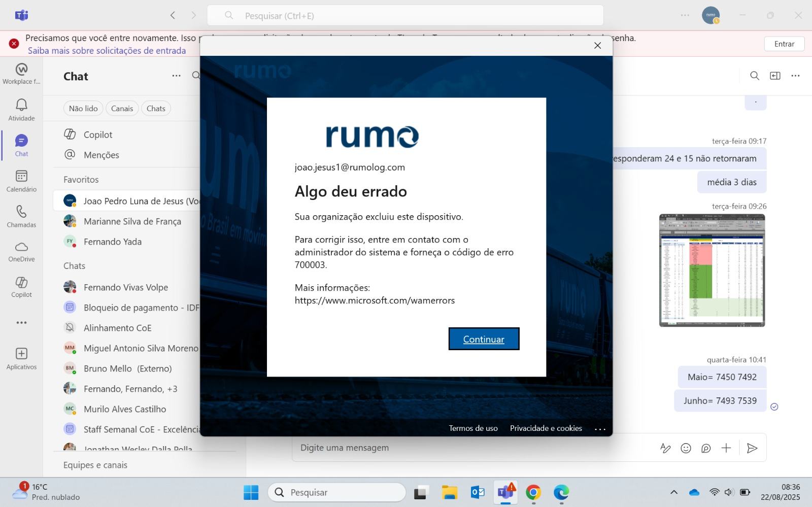
Task: Open chat with Bruno Mello (Externo)
Action: [x=127, y=368]
